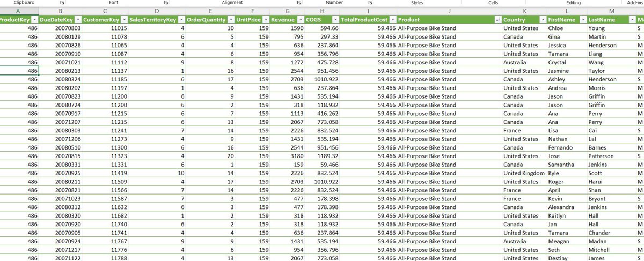Select the LastName cell Bryant
This screenshot has width=644, height=261.
point(611,199)
